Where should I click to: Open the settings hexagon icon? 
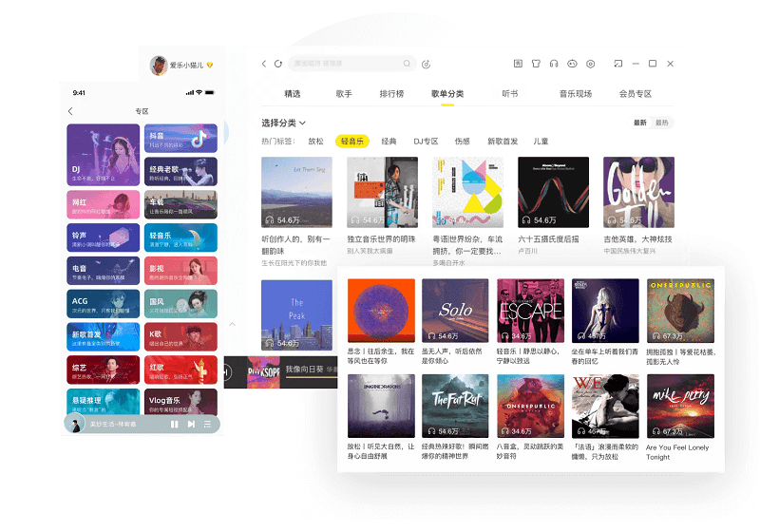[590, 64]
